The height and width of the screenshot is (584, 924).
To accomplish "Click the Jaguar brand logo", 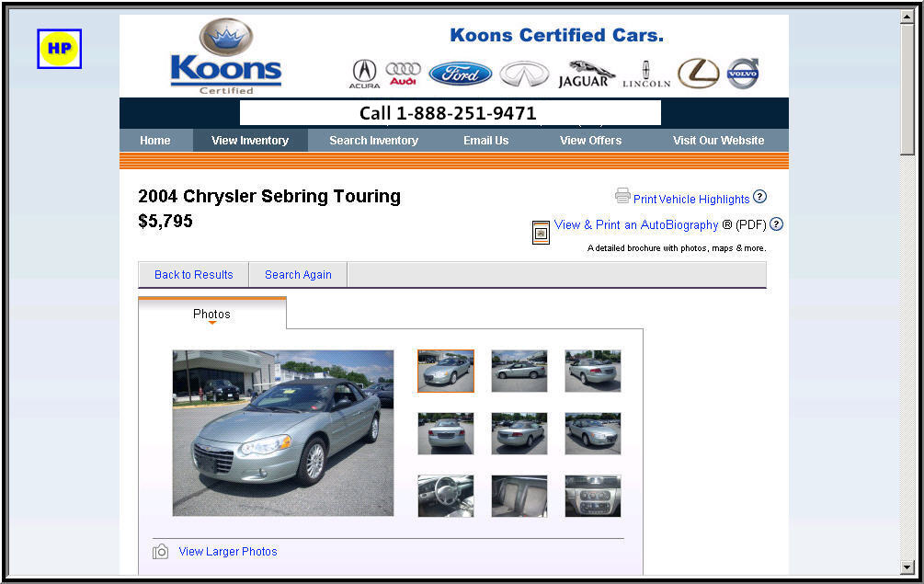I will pyautogui.click(x=587, y=74).
